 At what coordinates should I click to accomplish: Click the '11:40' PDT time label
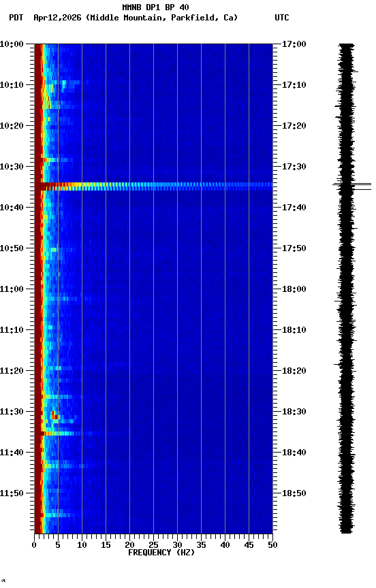[x=12, y=453]
